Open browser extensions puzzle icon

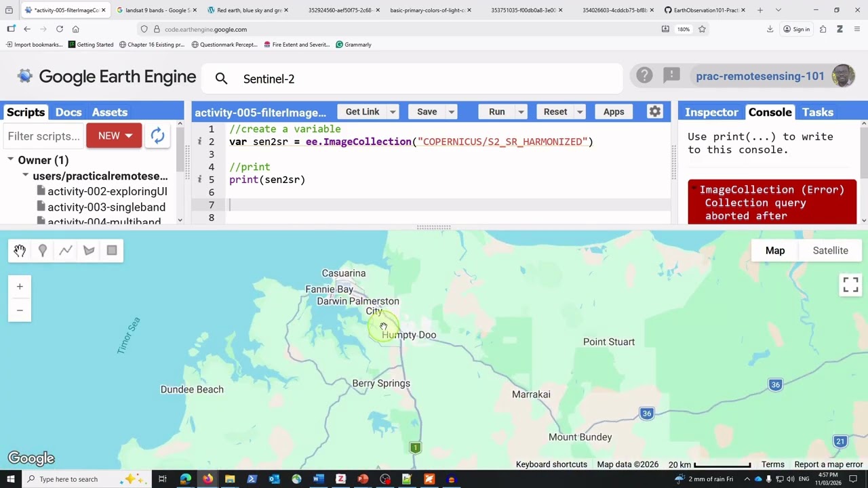click(823, 29)
